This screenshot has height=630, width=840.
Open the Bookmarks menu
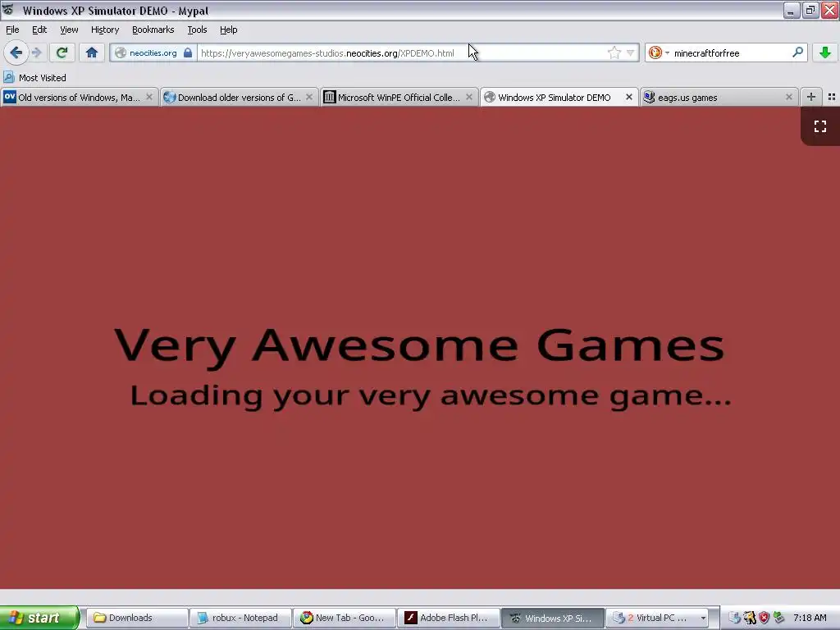pos(153,30)
